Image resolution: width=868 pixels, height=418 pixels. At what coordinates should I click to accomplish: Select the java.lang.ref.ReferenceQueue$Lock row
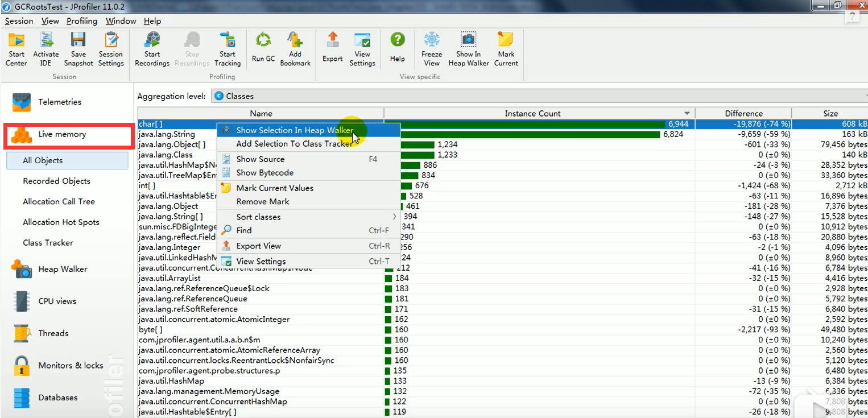pyautogui.click(x=503, y=288)
